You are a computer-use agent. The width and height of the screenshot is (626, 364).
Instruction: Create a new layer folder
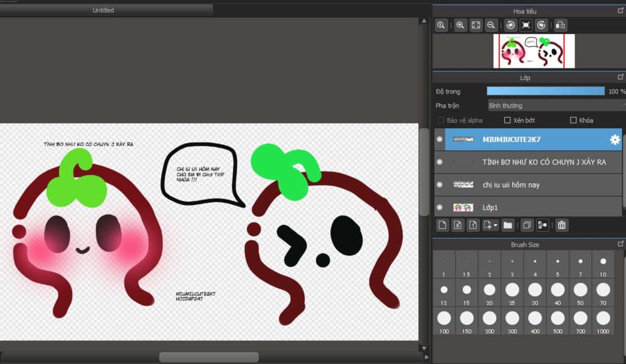(508, 225)
